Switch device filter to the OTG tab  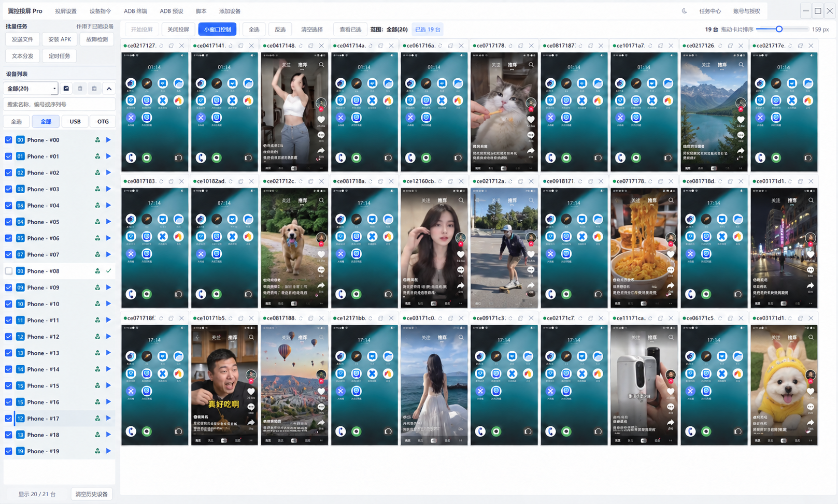click(103, 122)
